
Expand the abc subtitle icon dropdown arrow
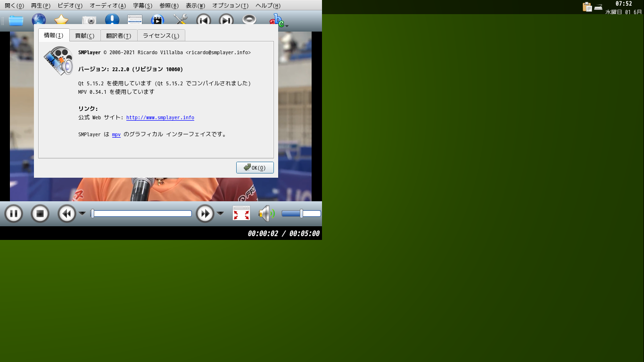[x=287, y=25]
